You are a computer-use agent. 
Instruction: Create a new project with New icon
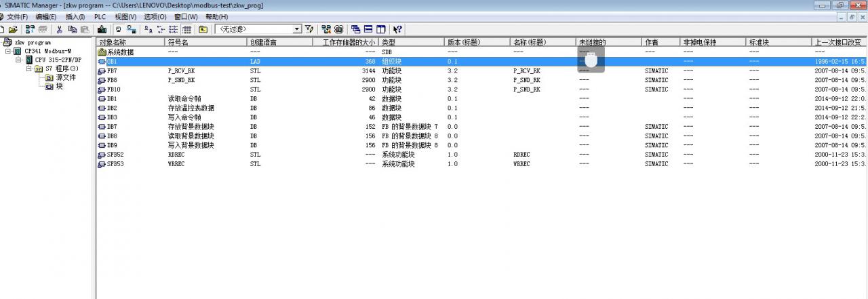(2, 29)
